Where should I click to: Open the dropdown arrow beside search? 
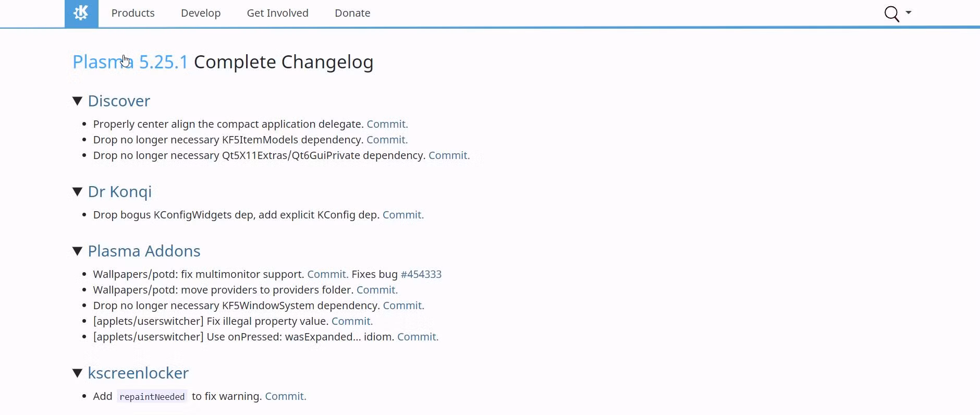[909, 13]
